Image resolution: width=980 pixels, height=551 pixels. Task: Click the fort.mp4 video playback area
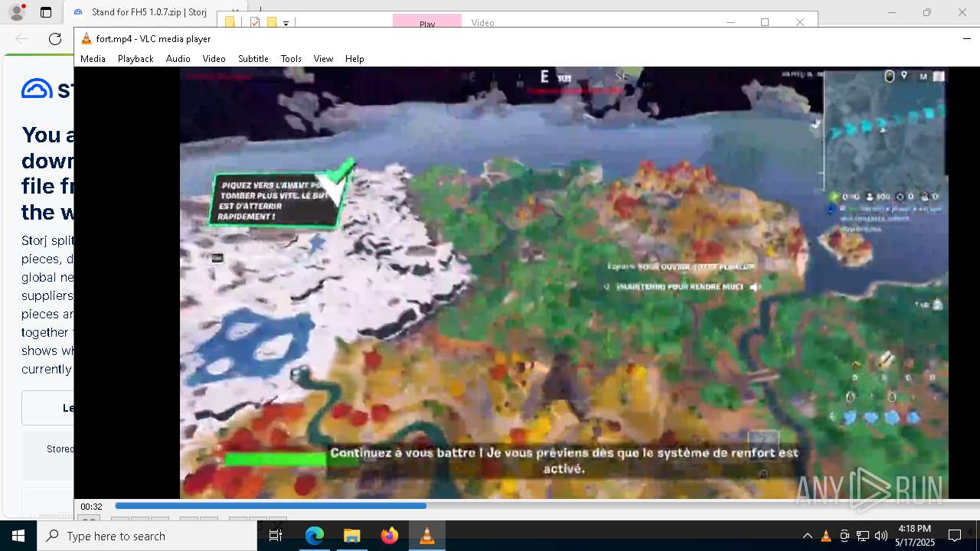pos(563,282)
